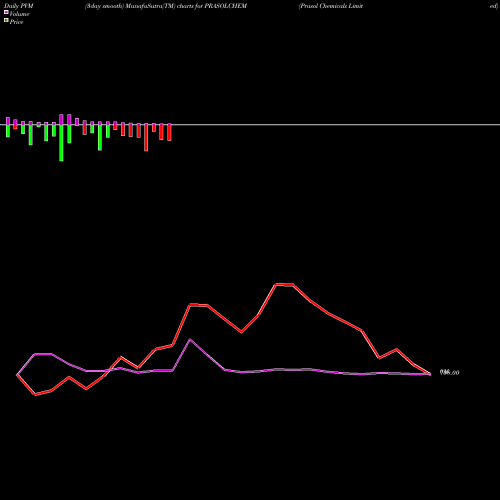Image resolution: width=500 pixels, height=500 pixels.
Task: Click the tallest green volume bar
Action: tap(61, 143)
